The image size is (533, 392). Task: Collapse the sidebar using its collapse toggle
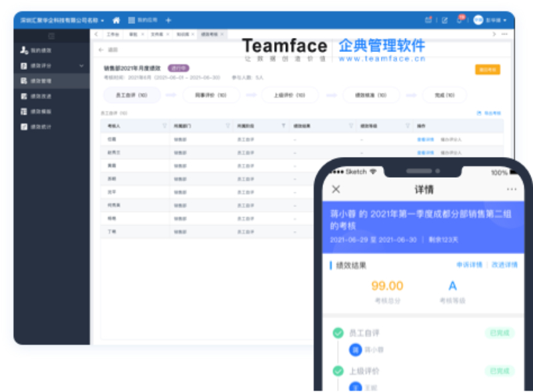click(x=51, y=36)
